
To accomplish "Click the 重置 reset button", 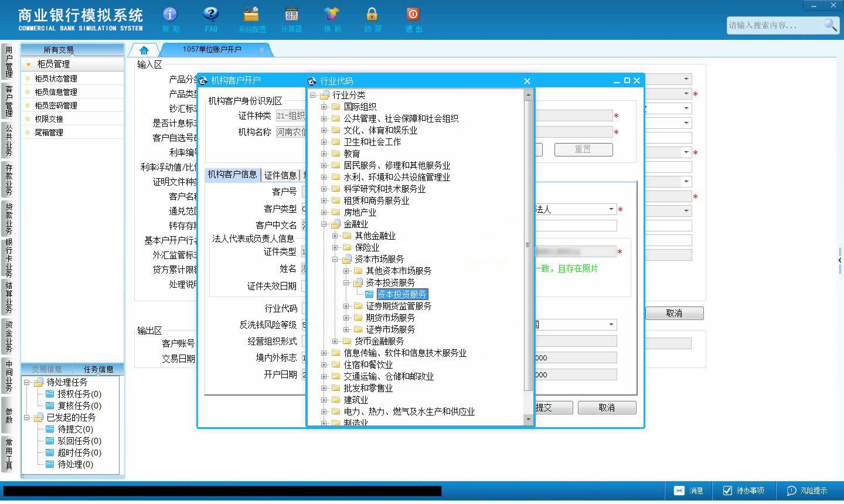I will 583,149.
